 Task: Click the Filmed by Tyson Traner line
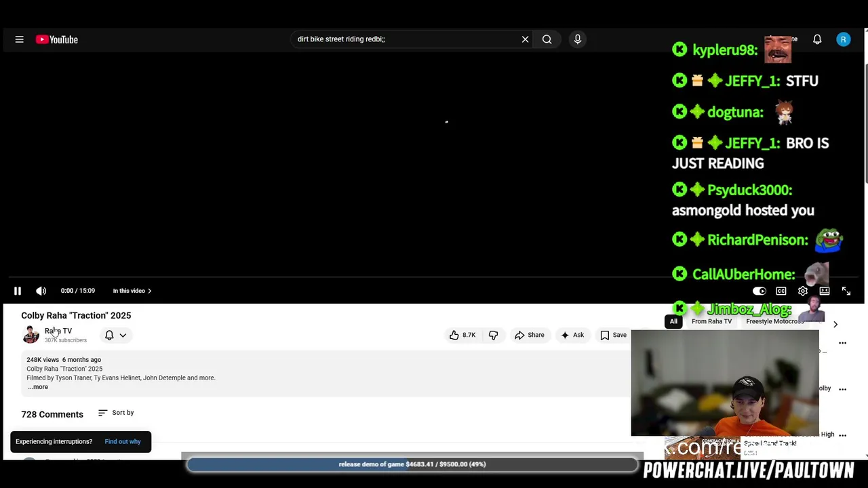point(121,378)
